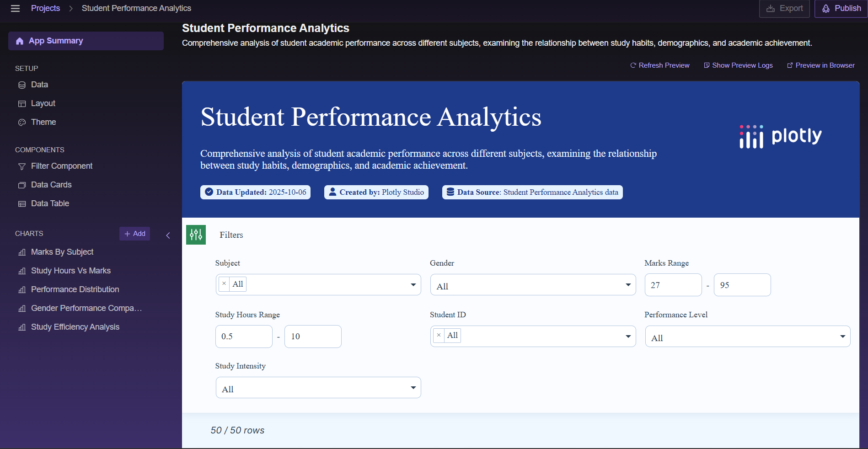Open the Performance Level dropdown

(842, 337)
